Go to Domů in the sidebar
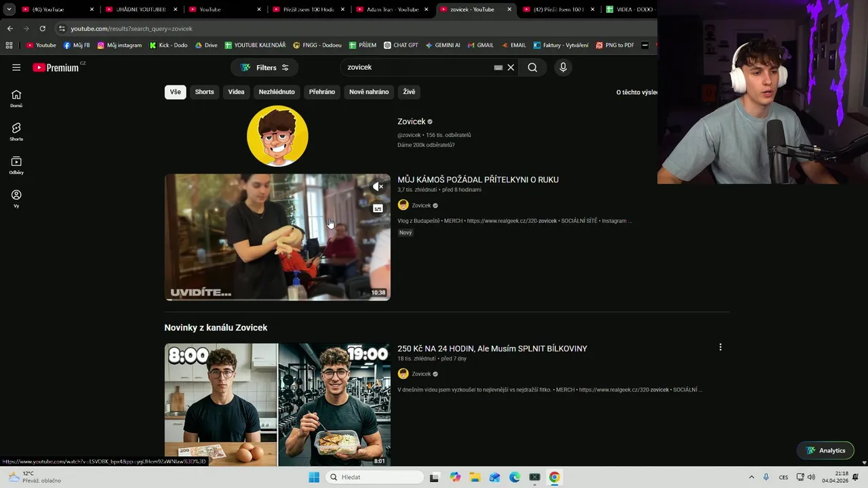Screen dimensions: 868x488 click(x=16, y=99)
